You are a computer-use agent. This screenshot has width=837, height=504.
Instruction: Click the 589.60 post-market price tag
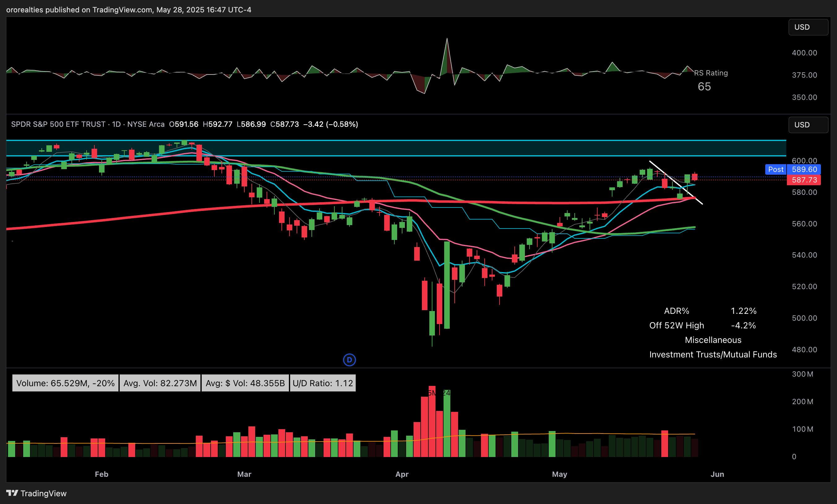pos(804,169)
